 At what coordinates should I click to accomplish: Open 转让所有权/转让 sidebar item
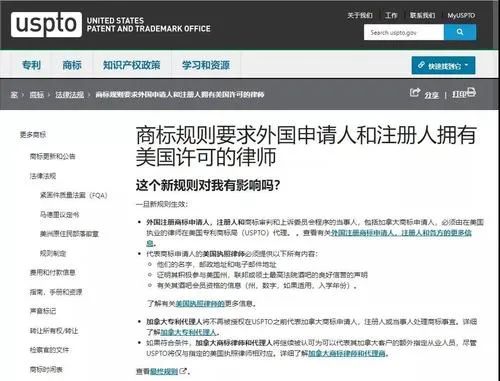pos(54,331)
